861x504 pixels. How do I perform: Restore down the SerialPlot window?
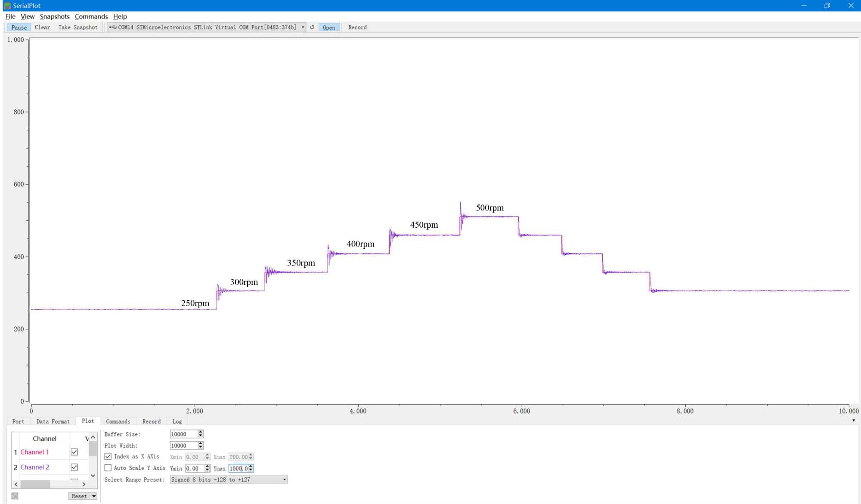coord(827,6)
